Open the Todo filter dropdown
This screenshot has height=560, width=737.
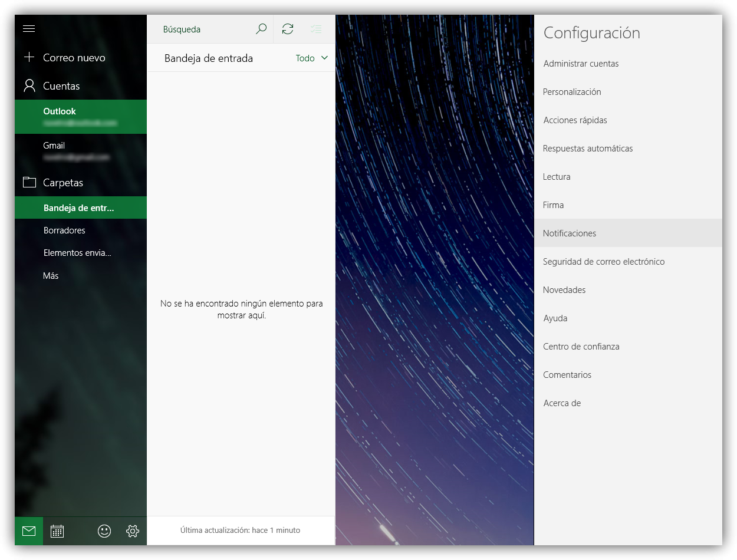pyautogui.click(x=312, y=58)
